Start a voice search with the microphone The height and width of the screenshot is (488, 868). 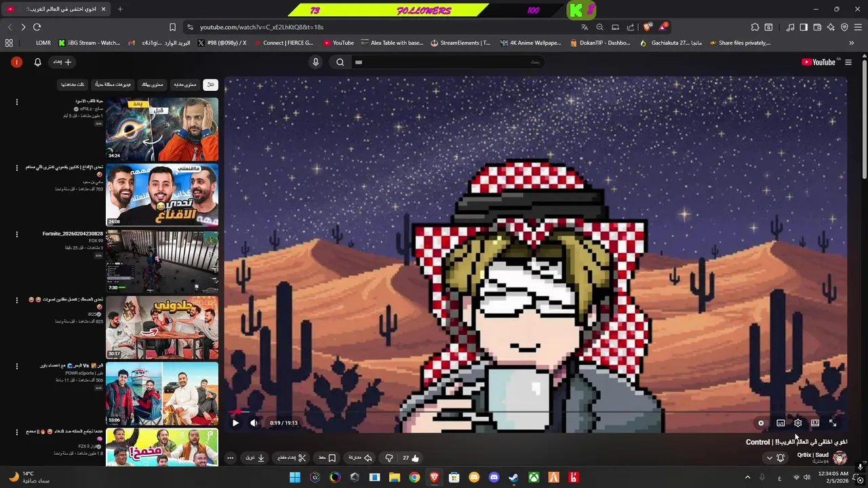coord(315,62)
